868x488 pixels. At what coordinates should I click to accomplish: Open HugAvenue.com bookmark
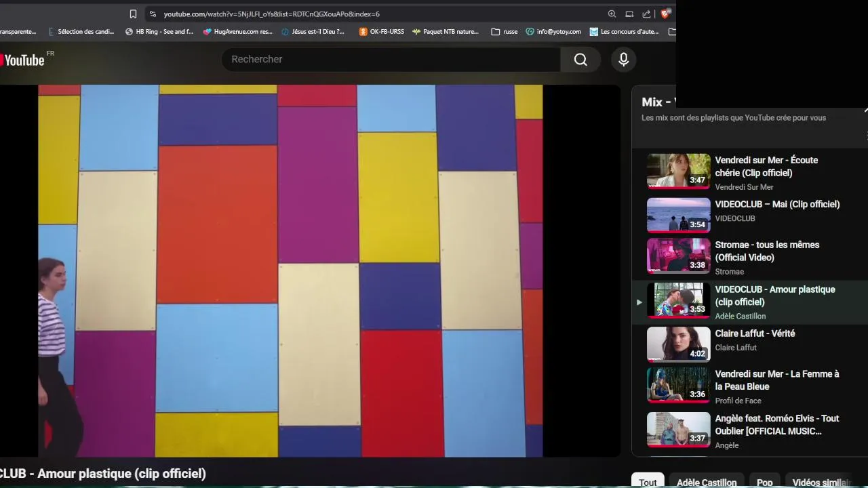pyautogui.click(x=237, y=31)
